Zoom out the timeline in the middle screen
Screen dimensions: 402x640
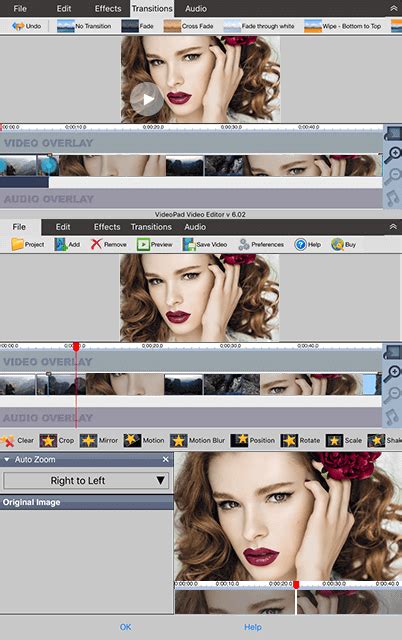click(x=393, y=394)
